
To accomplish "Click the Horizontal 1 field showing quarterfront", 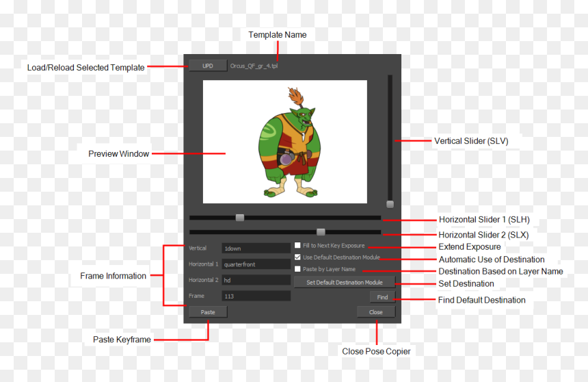I will [256, 264].
